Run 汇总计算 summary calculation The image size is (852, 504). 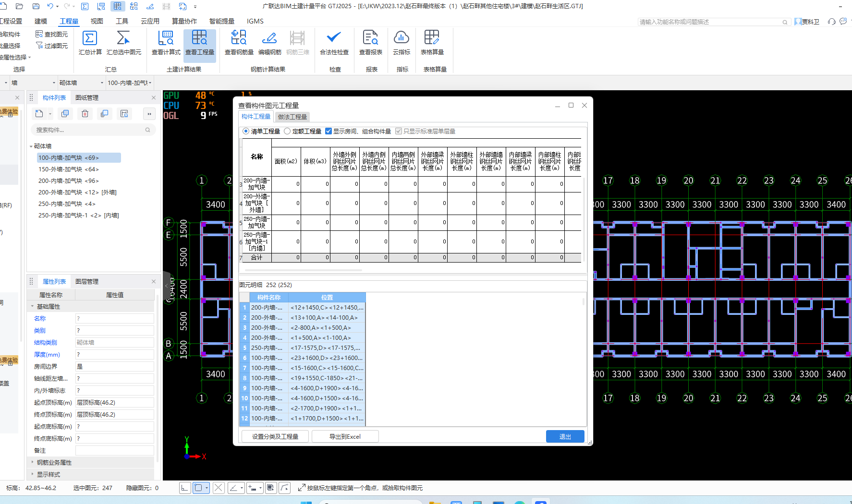(x=90, y=43)
